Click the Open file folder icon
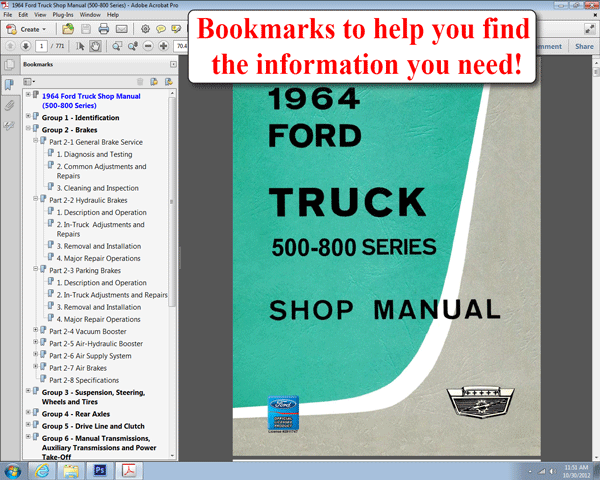600x480 pixels. pos(68,29)
